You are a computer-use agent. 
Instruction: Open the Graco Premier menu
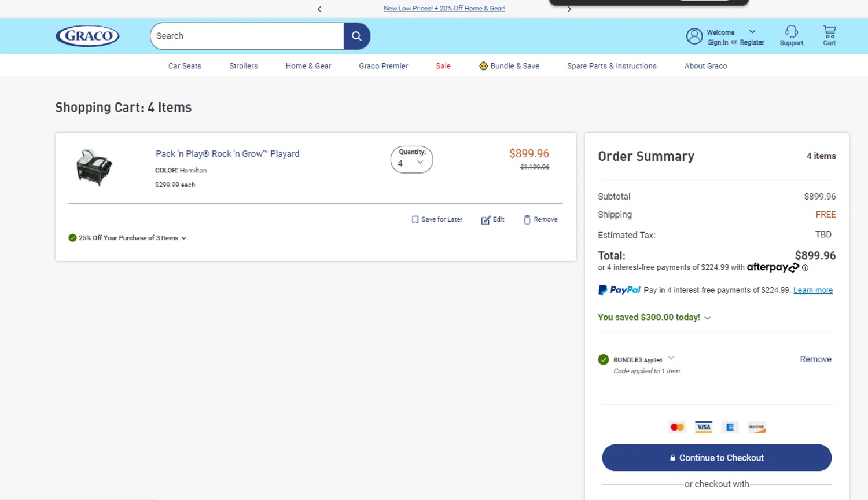coord(384,66)
